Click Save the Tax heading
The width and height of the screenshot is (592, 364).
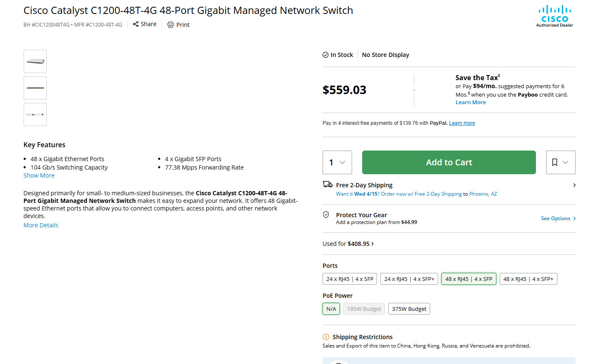pos(478,78)
